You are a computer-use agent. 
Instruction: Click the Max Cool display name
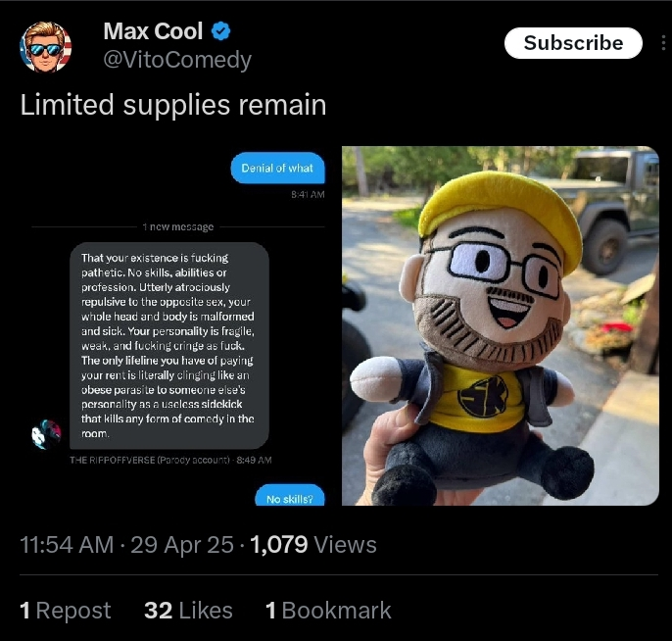click(x=153, y=31)
